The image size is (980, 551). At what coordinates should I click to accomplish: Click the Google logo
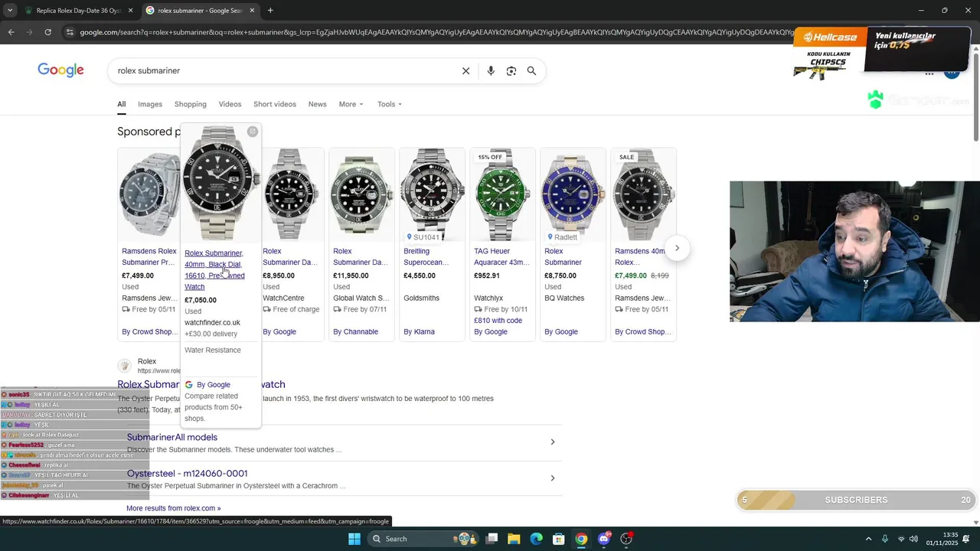60,70
